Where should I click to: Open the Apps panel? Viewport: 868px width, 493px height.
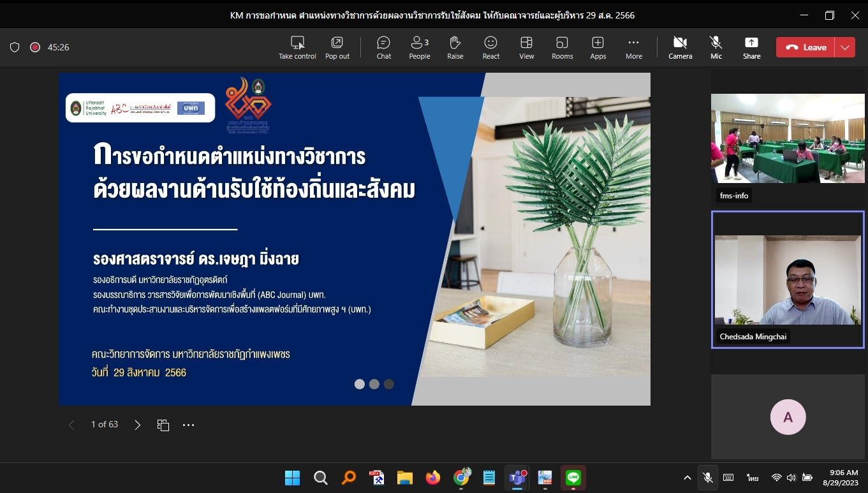(598, 47)
